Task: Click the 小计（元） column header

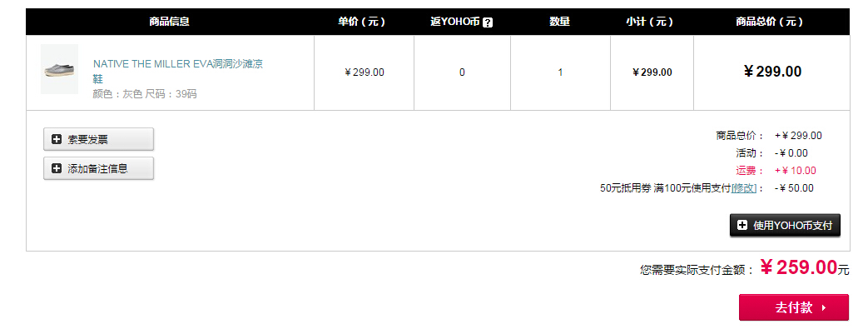Action: coord(650,22)
